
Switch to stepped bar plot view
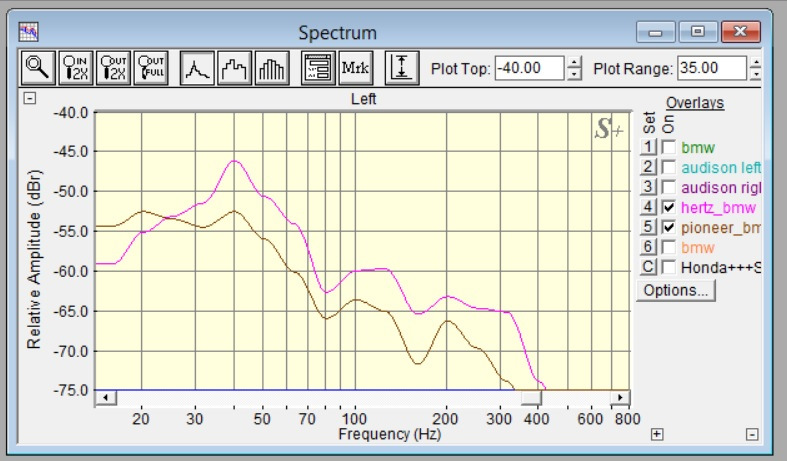[x=234, y=68]
